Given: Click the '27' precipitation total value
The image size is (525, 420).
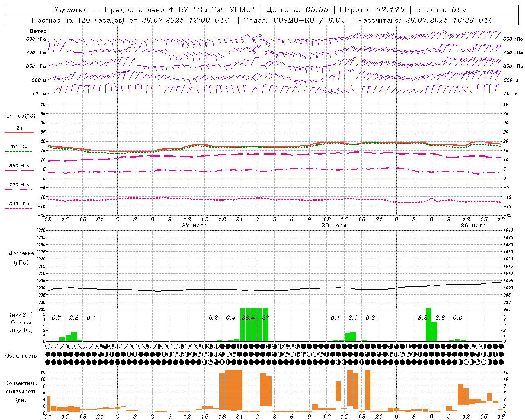Looking at the screenshot, I should (x=266, y=317).
